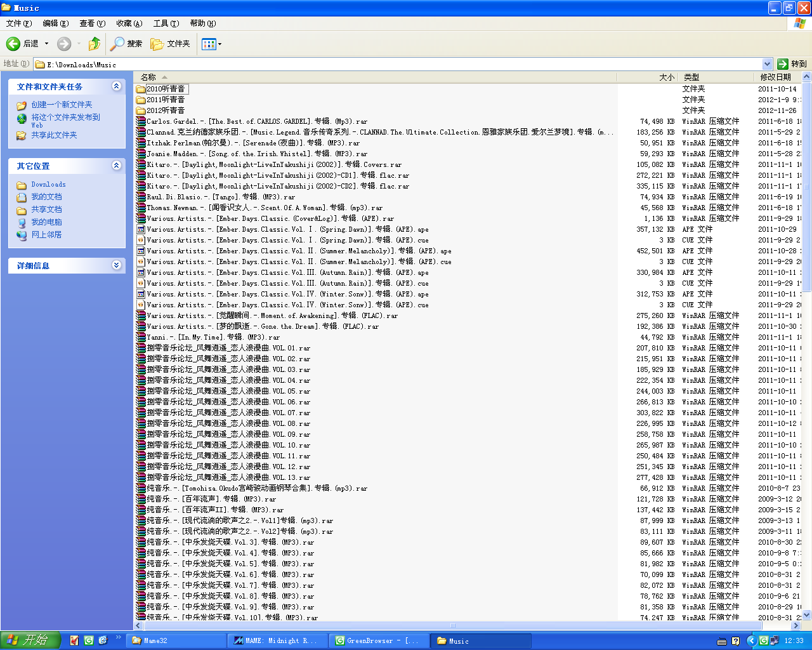The image size is (812, 650).
Task: Click the Views layout icon
Action: pyautogui.click(x=208, y=44)
